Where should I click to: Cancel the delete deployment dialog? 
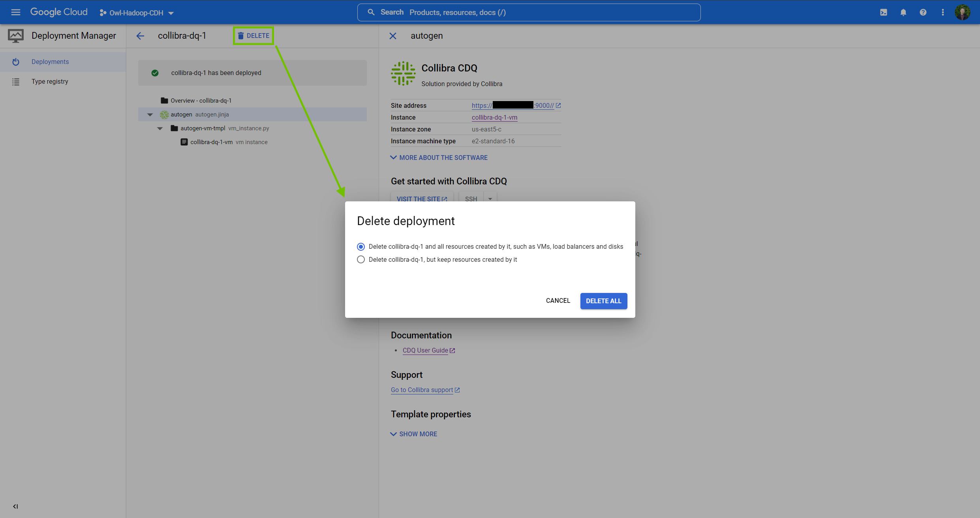click(x=558, y=301)
